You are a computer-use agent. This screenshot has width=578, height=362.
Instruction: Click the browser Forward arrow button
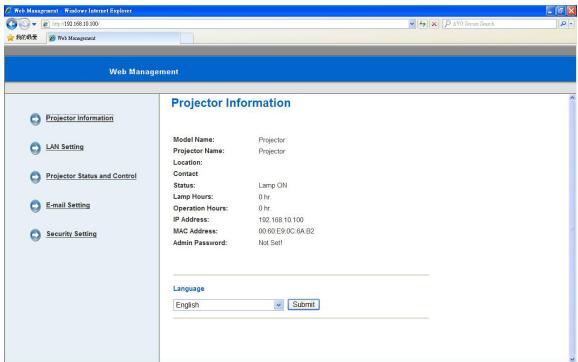[x=24, y=24]
